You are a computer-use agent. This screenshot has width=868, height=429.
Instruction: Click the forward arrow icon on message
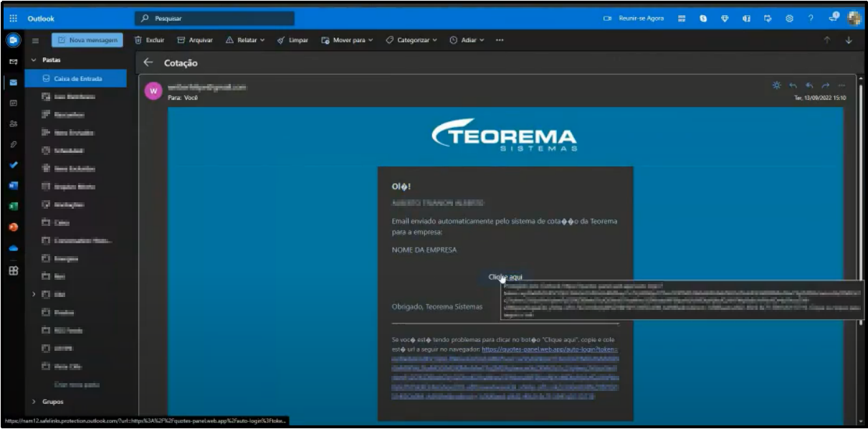826,85
